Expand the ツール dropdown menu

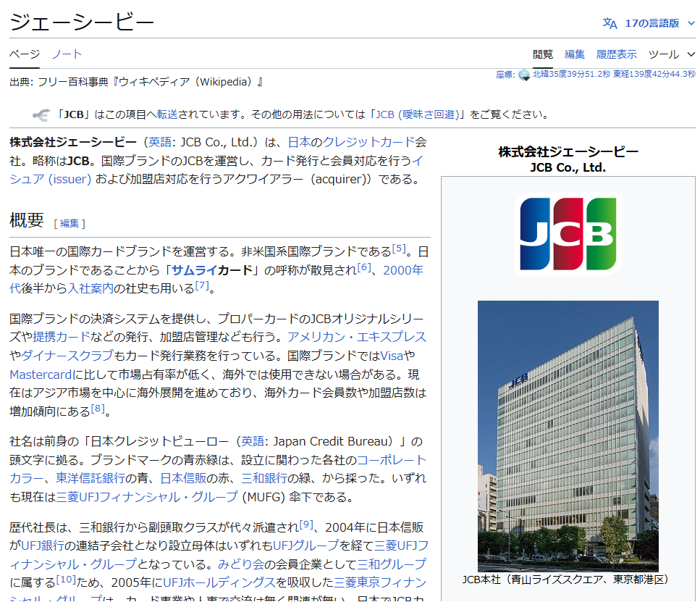[672, 54]
